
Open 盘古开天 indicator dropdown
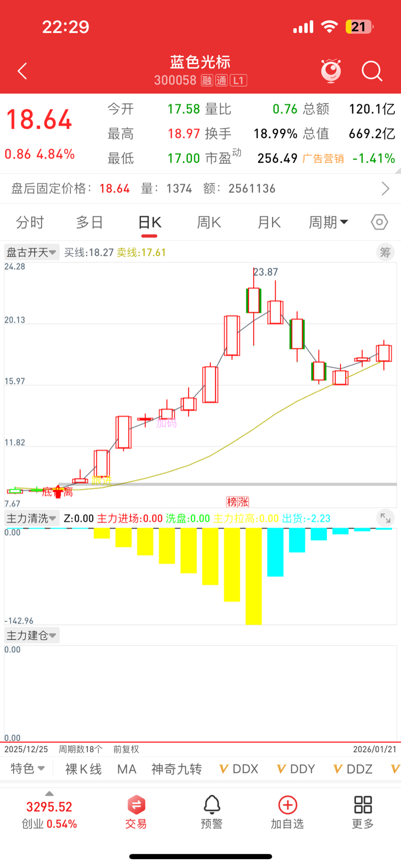coord(32,253)
